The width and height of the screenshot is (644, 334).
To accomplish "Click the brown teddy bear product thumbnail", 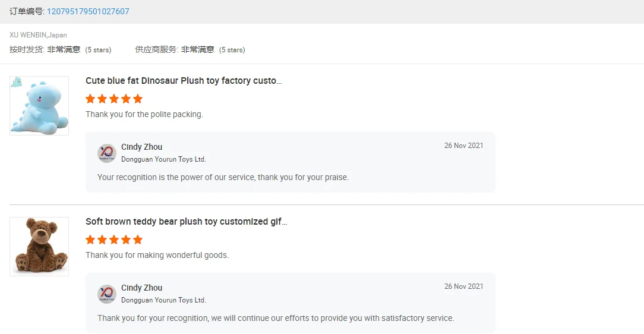I will coord(39,246).
